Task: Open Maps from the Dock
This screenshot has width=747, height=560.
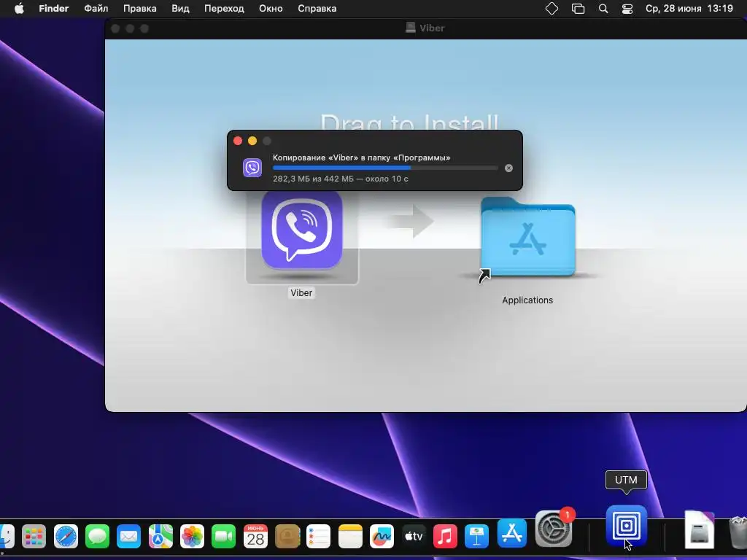Action: 160,537
